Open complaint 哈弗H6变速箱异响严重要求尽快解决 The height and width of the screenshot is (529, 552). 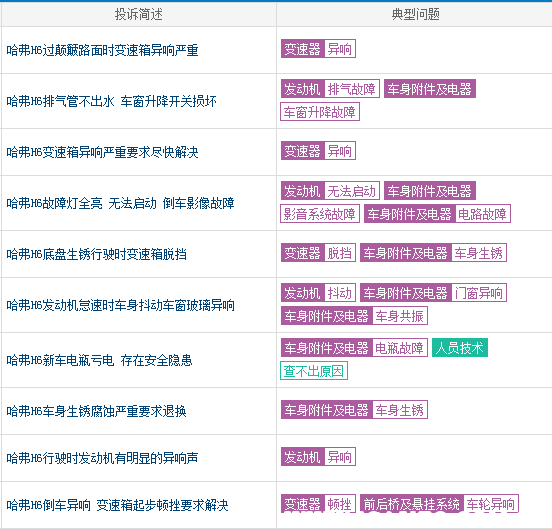pos(102,152)
